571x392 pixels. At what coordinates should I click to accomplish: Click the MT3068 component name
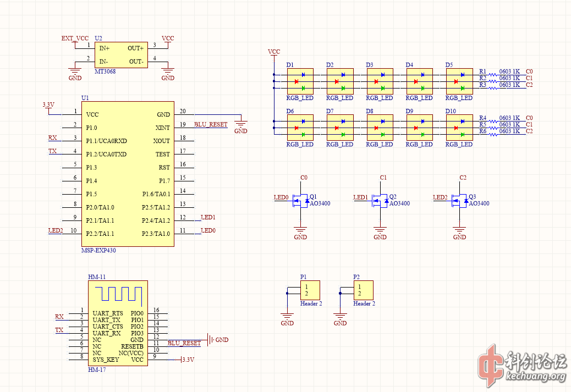(105, 71)
